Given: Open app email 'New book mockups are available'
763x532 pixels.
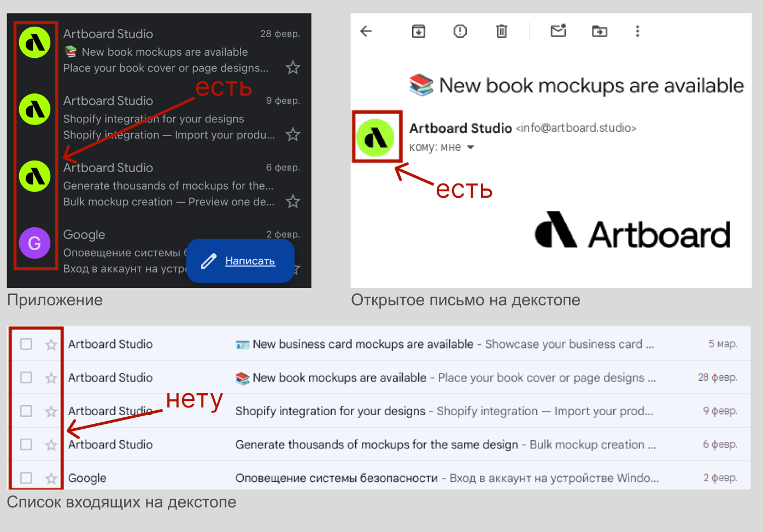Looking at the screenshot, I should (x=165, y=52).
